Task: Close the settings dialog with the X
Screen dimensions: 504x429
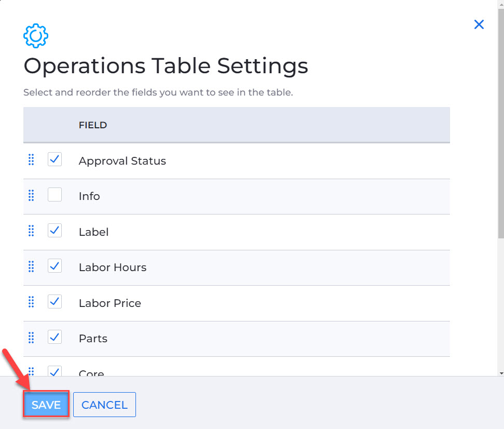Action: pyautogui.click(x=479, y=24)
